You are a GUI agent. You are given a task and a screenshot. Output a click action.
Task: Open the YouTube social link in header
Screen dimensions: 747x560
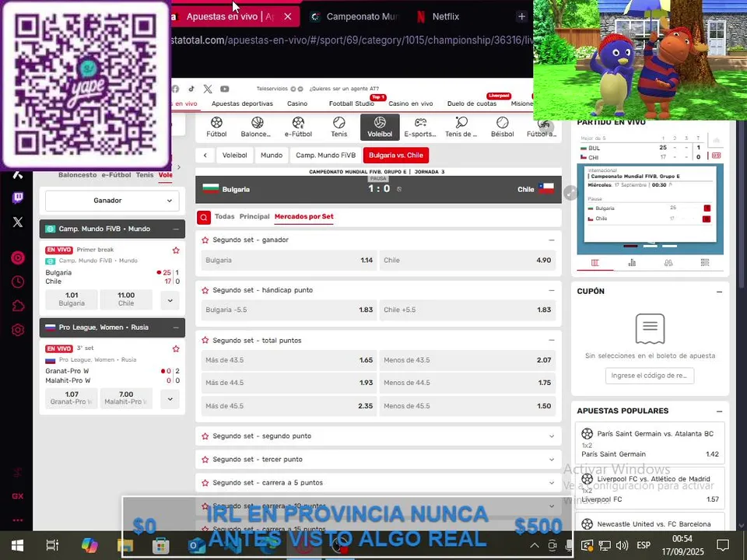point(224,89)
